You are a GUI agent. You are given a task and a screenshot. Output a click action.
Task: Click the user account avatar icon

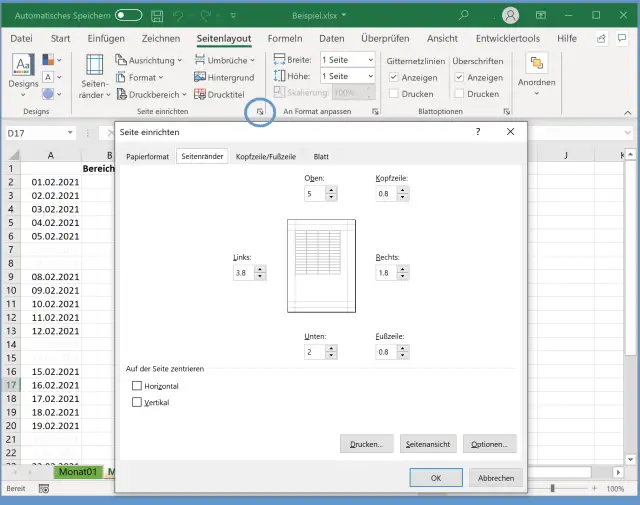pyautogui.click(x=511, y=15)
